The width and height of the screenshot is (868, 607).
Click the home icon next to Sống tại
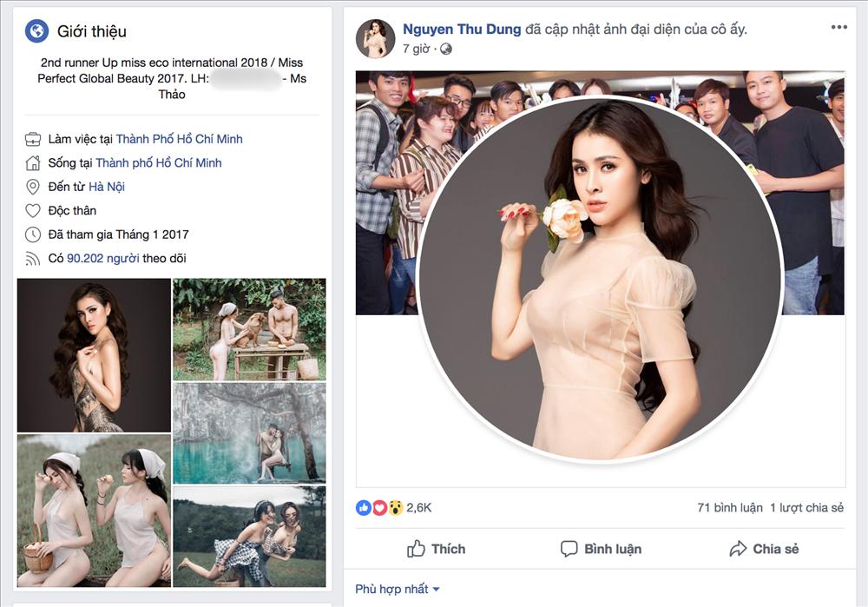pos(32,163)
